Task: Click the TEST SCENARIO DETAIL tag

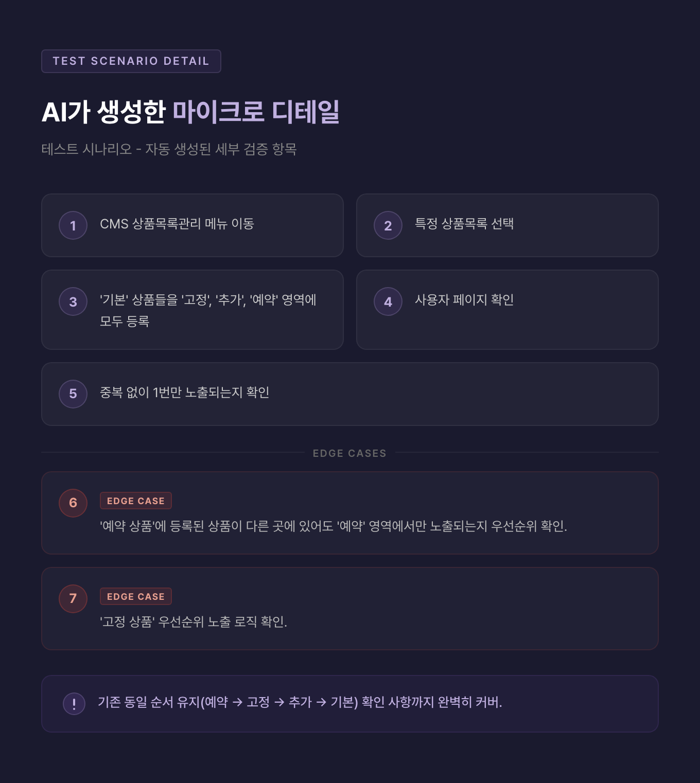Action: (x=131, y=61)
